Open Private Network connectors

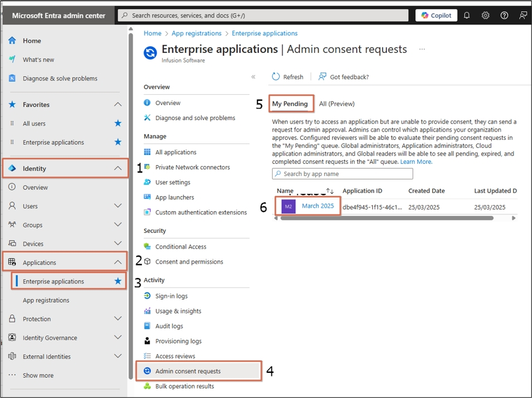click(x=192, y=167)
